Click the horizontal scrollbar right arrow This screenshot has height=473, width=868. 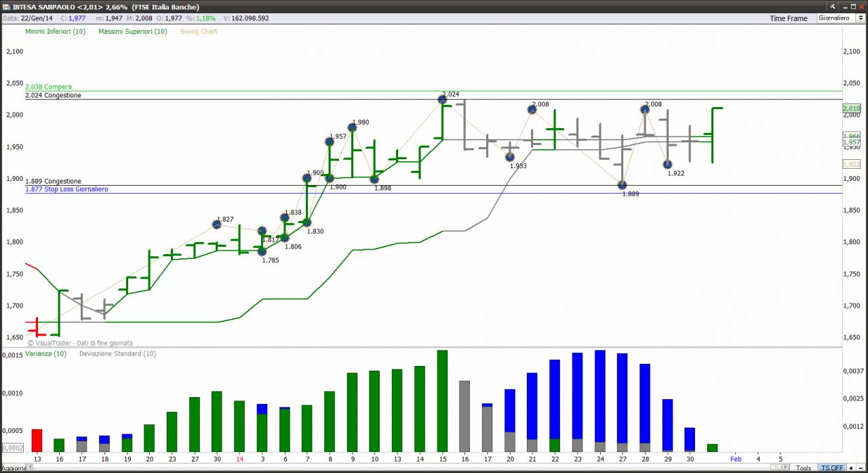click(x=785, y=468)
